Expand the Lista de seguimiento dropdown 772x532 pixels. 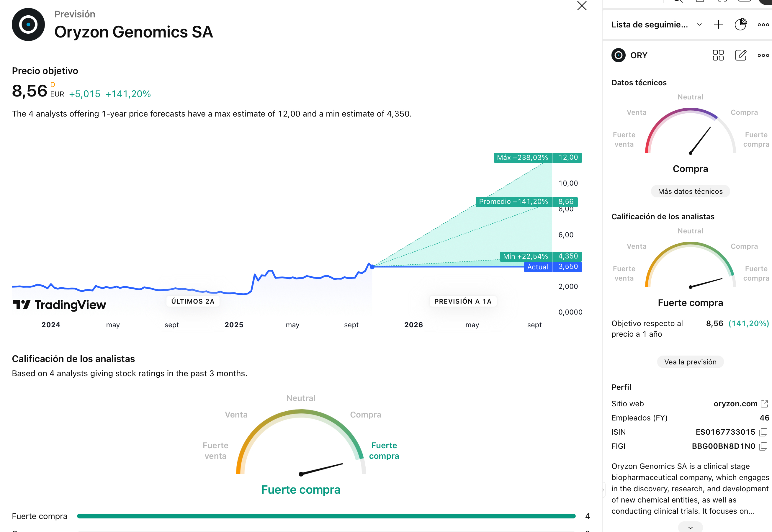pyautogui.click(x=699, y=25)
